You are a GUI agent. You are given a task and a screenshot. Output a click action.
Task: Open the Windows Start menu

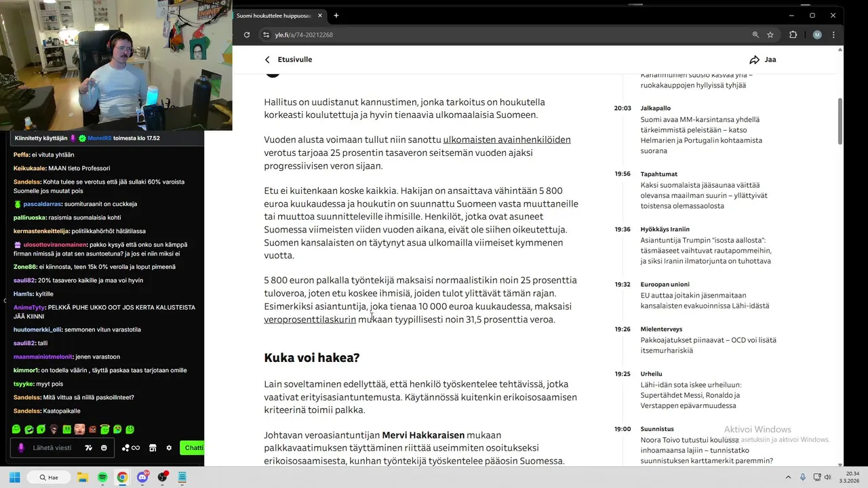[15, 477]
